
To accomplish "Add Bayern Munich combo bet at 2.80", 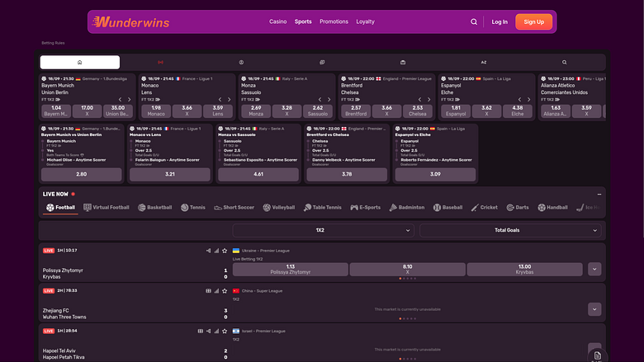I will point(81,174).
